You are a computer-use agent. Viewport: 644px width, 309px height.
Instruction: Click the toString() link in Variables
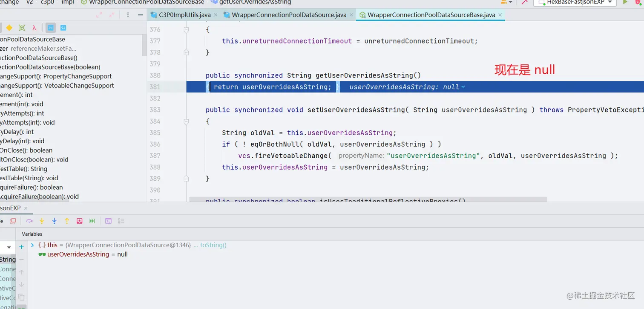[213, 245]
